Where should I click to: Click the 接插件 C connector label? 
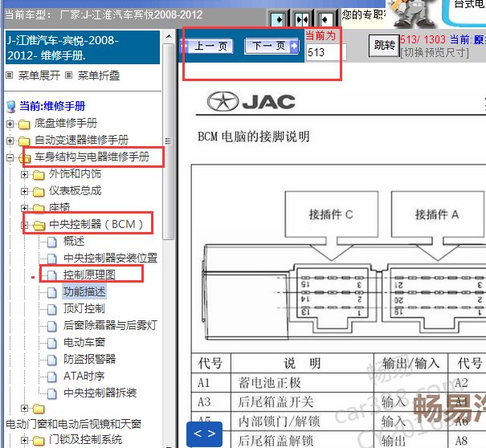(x=331, y=214)
